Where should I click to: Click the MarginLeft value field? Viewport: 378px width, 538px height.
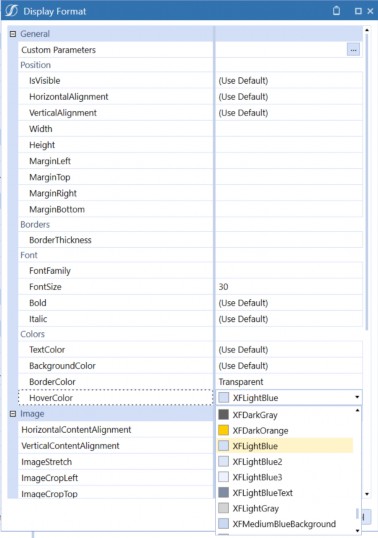coord(288,161)
